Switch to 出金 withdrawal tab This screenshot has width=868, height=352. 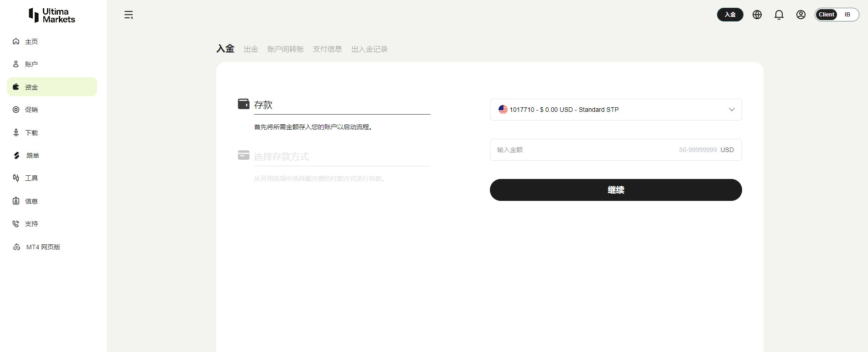tap(251, 49)
